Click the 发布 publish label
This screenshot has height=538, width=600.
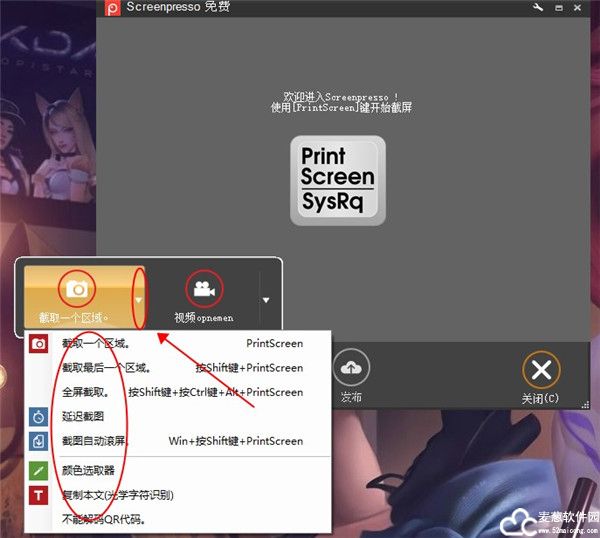pos(351,397)
